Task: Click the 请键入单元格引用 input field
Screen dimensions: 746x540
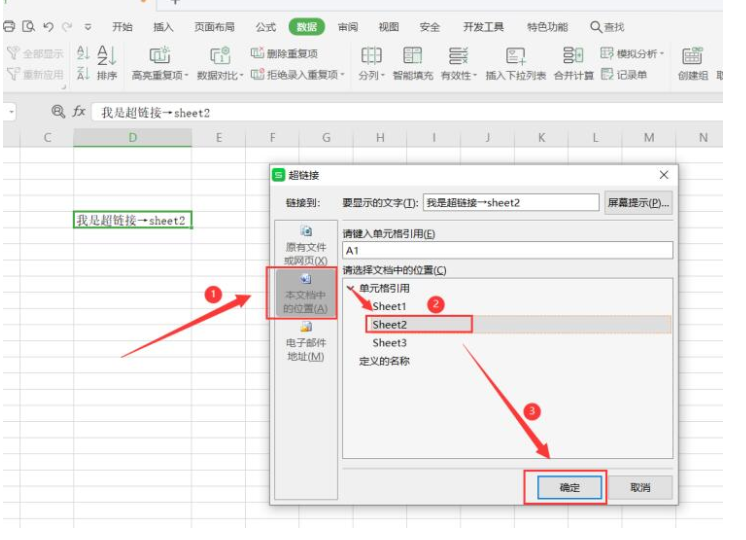Action: (507, 251)
